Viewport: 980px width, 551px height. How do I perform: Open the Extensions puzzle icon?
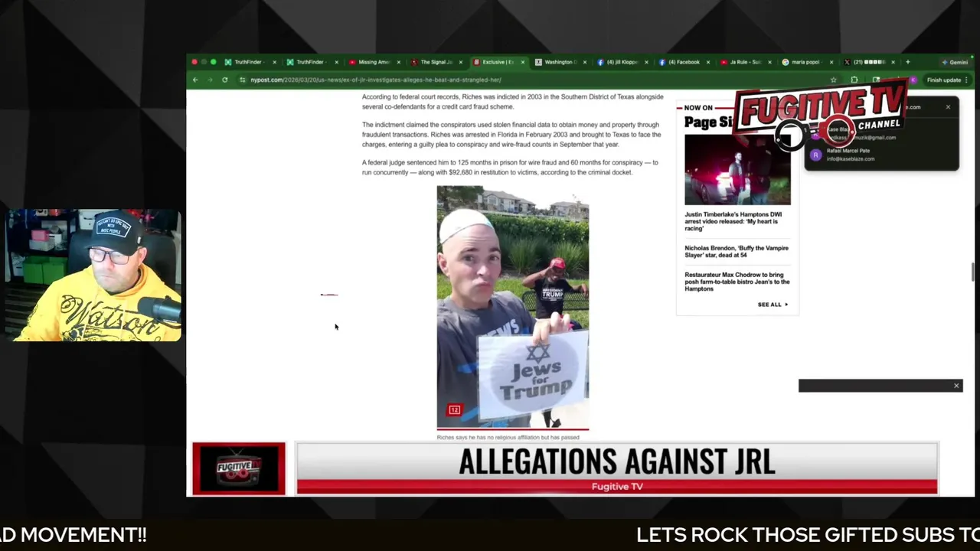pos(854,80)
